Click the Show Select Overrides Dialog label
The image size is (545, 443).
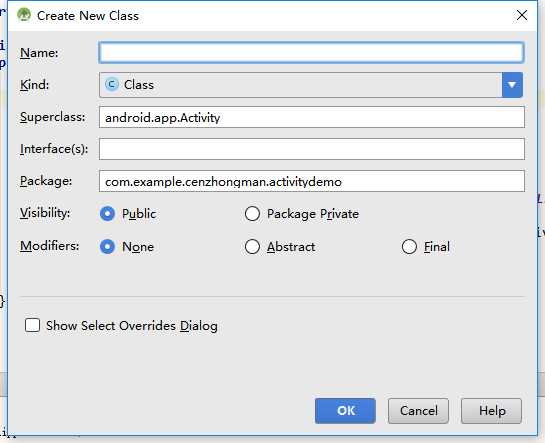132,326
